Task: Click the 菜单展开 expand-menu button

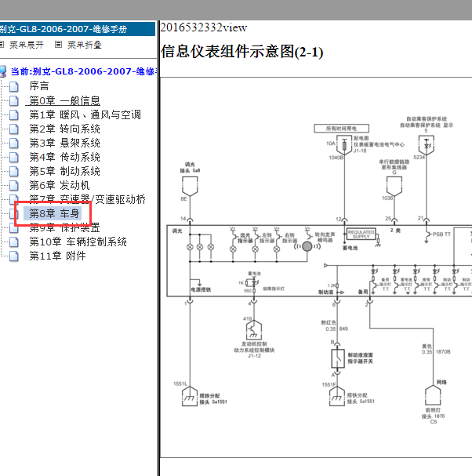Action: coord(27,45)
